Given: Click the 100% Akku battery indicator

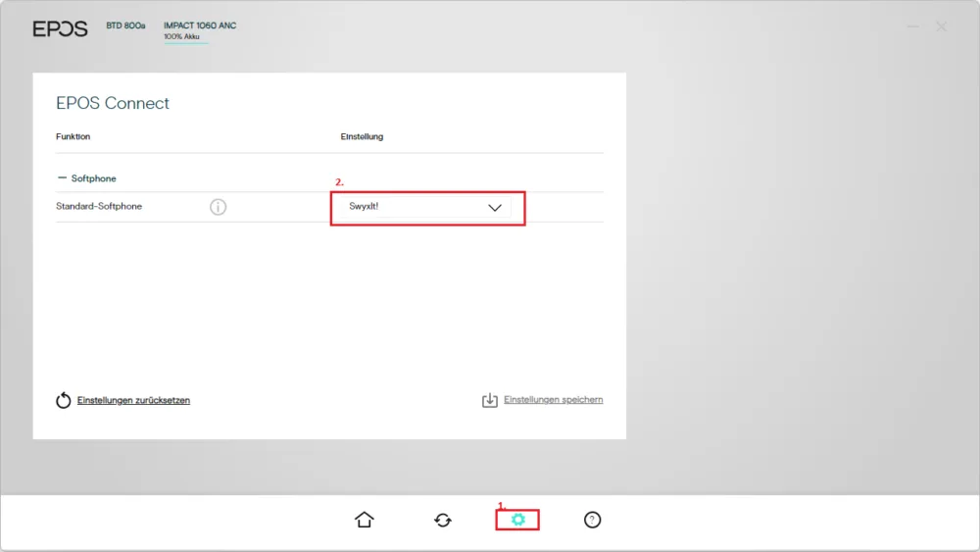Looking at the screenshot, I should 182,37.
